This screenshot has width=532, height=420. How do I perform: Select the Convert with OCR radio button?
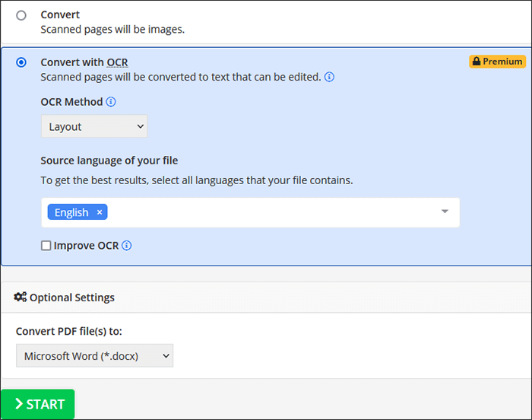(21, 62)
